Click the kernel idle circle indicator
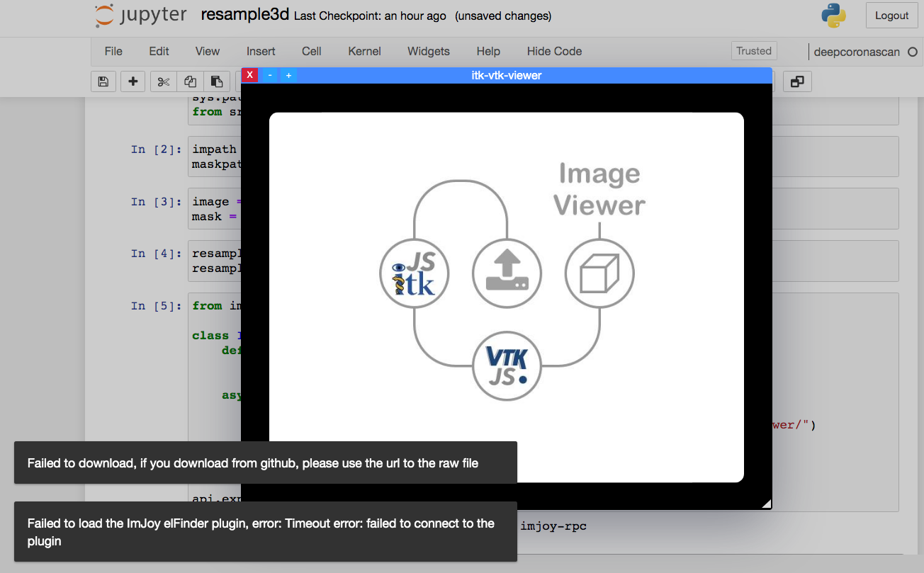The image size is (924, 573). [913, 52]
